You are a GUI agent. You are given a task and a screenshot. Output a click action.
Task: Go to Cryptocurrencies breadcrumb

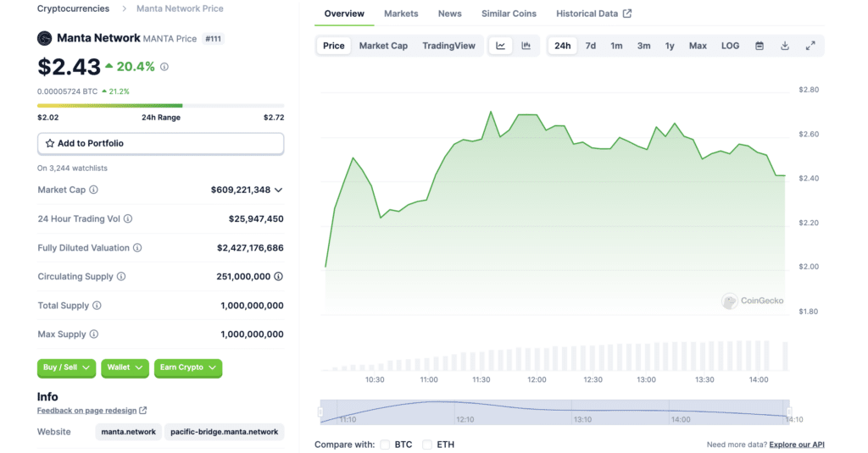pyautogui.click(x=73, y=8)
